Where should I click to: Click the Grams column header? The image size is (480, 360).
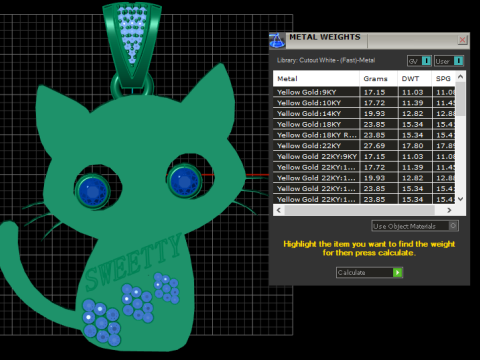pos(378,79)
